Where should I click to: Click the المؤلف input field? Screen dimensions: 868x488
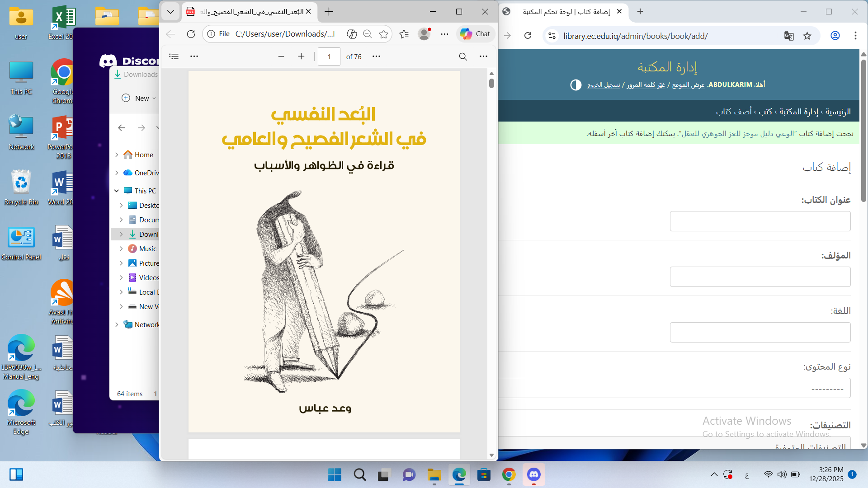point(760,277)
